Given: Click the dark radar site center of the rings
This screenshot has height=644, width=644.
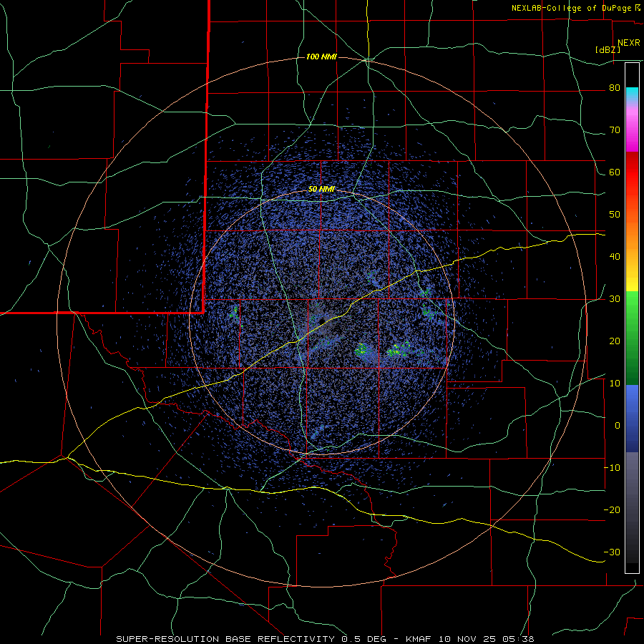Looking at the screenshot, I should coord(321,321).
